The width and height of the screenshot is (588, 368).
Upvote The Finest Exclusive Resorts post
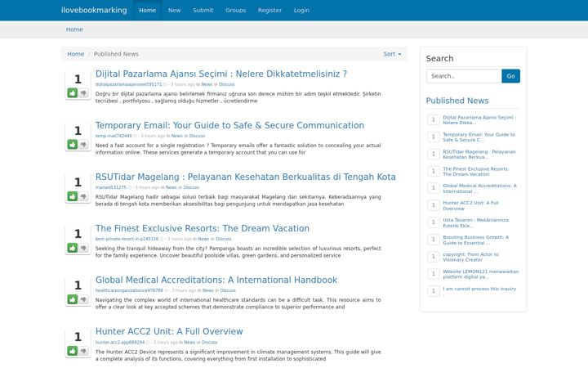point(73,248)
